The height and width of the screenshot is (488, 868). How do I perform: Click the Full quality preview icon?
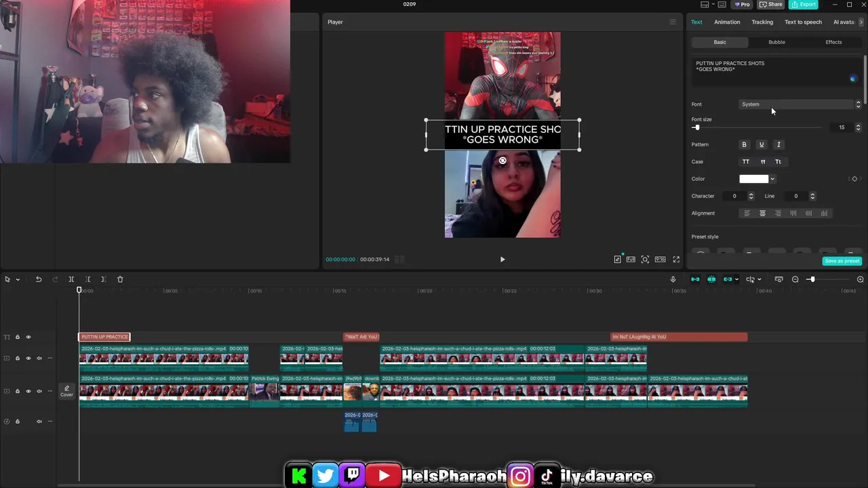point(631,259)
